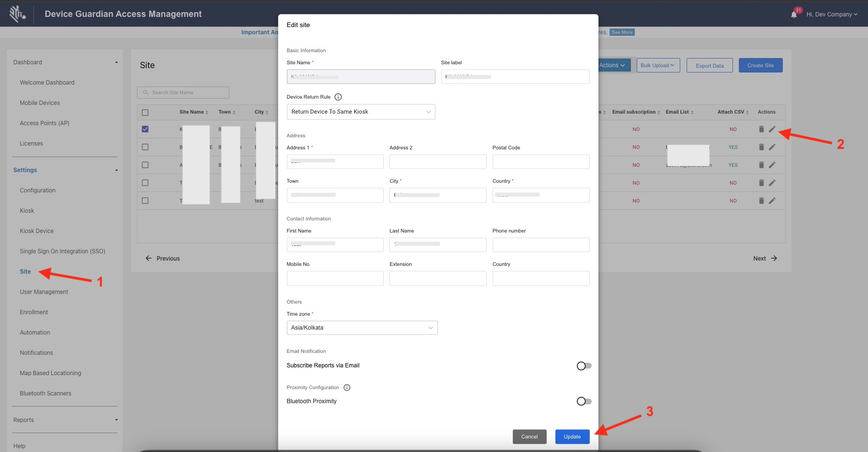Open the Device Return Rule dropdown
Screen dimensions: 868x452
coord(360,112)
